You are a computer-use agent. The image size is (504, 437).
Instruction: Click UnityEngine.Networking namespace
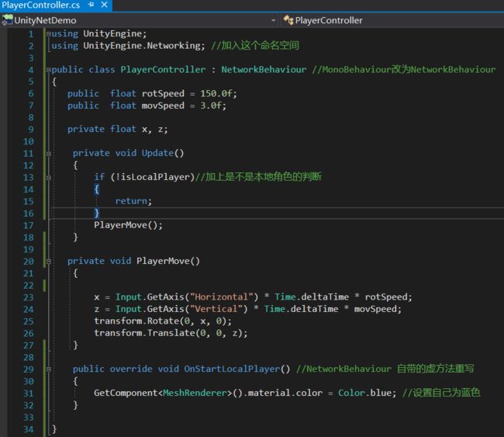(142, 46)
